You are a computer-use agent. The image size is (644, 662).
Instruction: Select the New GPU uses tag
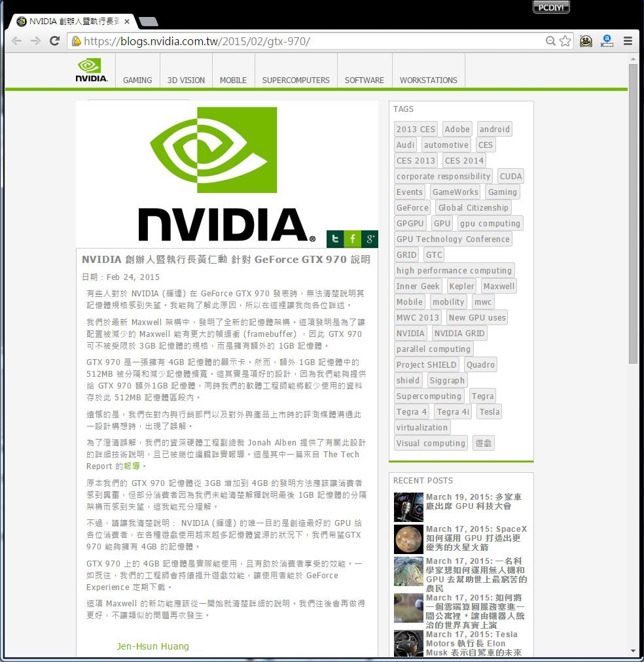coord(477,317)
